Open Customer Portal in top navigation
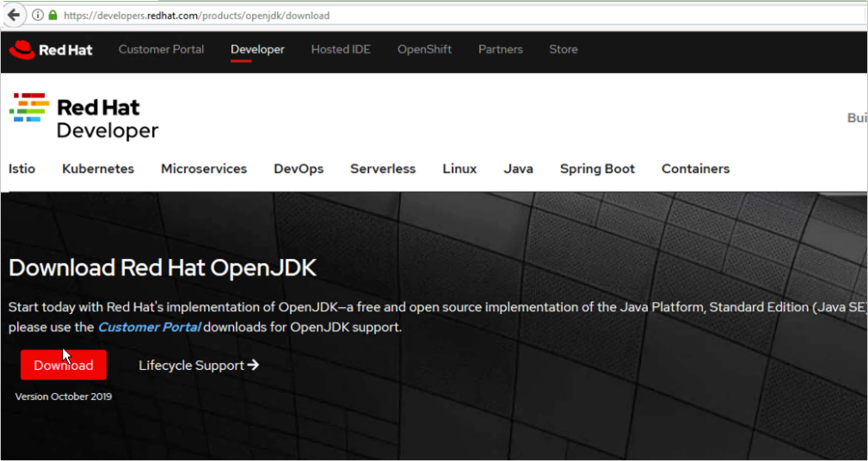This screenshot has width=868, height=461. pos(161,49)
